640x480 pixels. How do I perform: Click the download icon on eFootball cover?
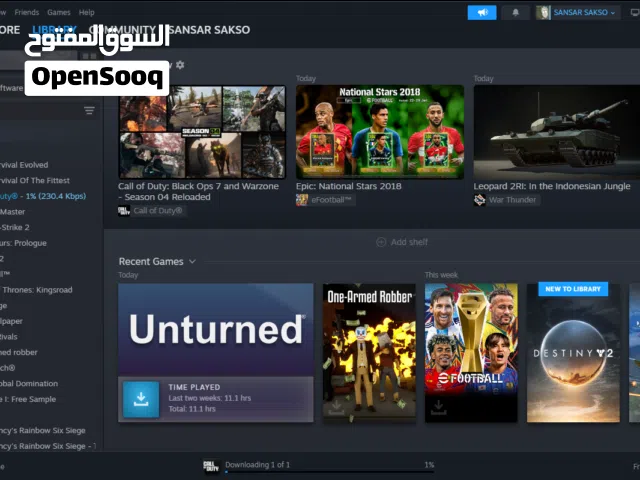(438, 407)
